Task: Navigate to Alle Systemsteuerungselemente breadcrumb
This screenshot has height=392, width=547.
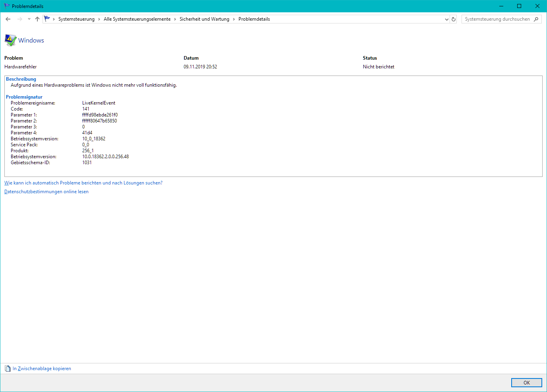Action: [137, 19]
